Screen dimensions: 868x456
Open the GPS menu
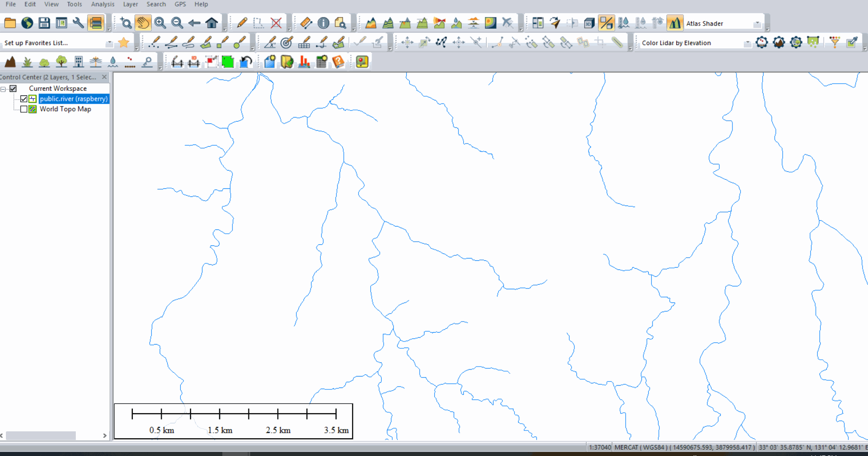tap(180, 4)
